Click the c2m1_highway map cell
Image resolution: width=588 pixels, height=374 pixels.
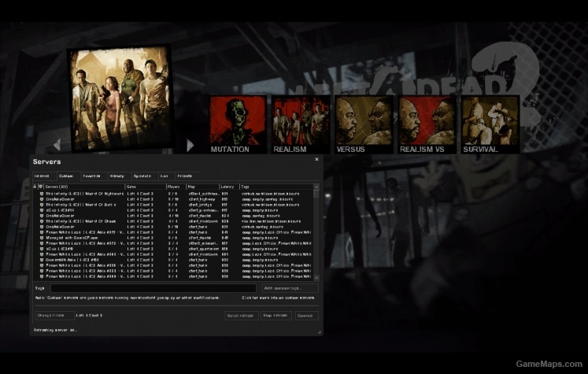pos(202,199)
